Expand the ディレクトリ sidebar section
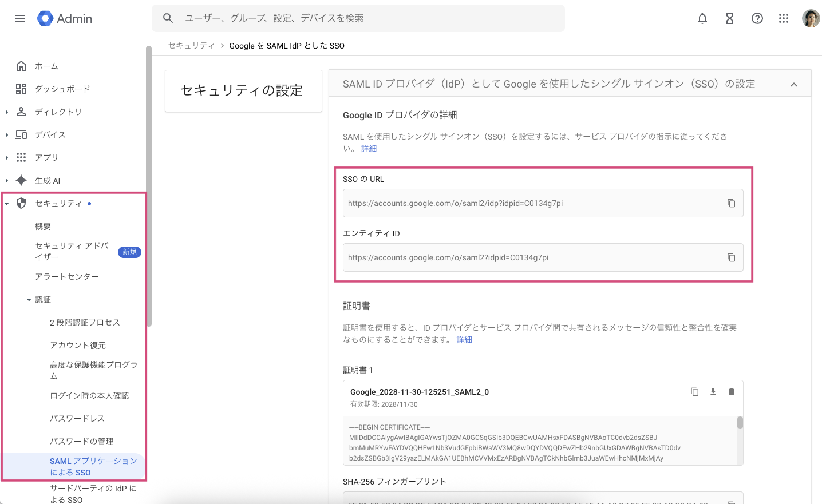The height and width of the screenshot is (504, 822). [x=7, y=112]
